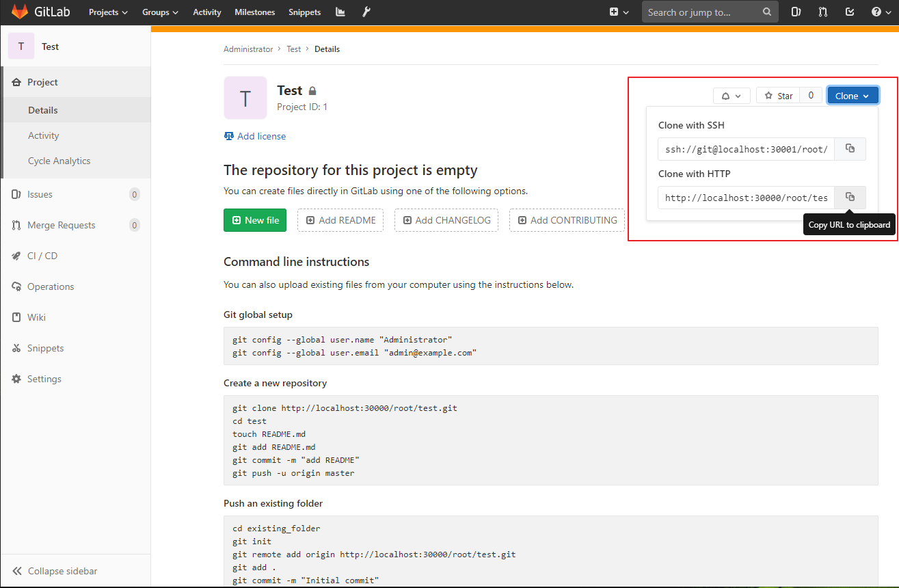Open Details in the sidebar
Image resolution: width=899 pixels, height=588 pixels.
(x=75, y=110)
